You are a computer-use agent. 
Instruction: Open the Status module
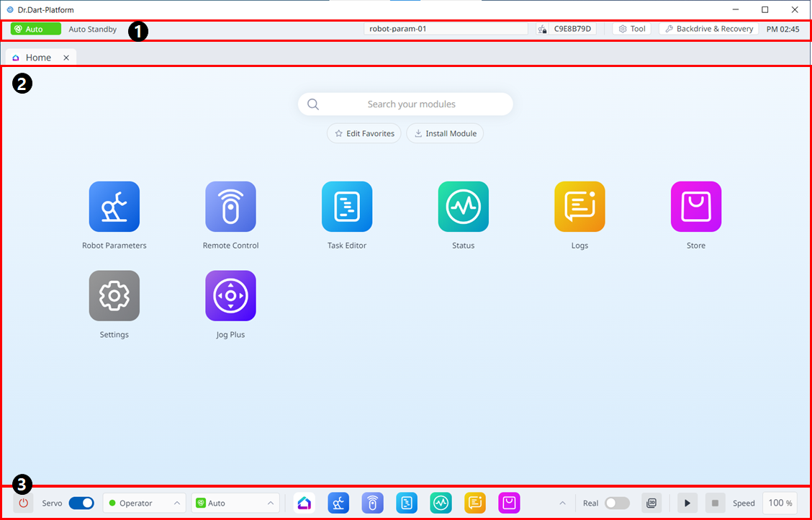463,207
